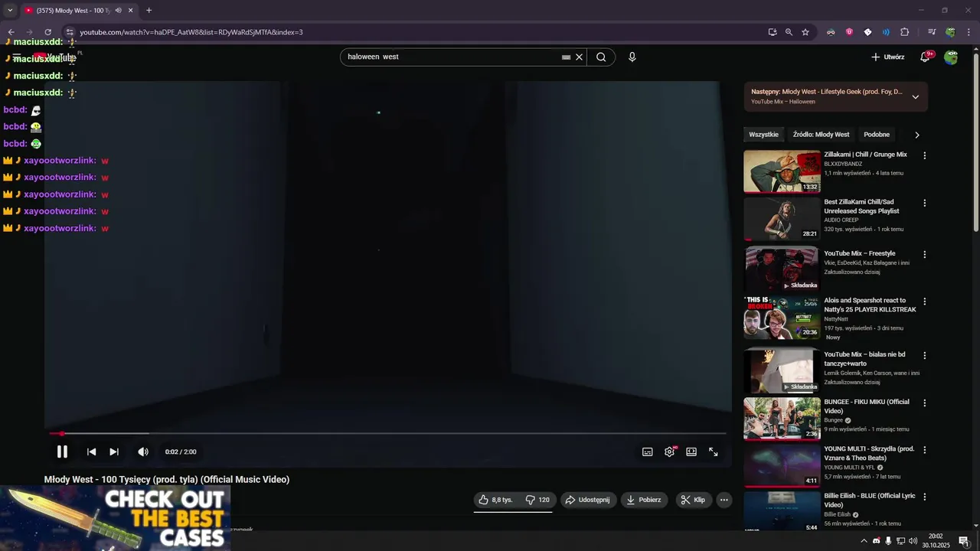
Task: Like the video with 8,8 tys.
Action: tap(495, 500)
